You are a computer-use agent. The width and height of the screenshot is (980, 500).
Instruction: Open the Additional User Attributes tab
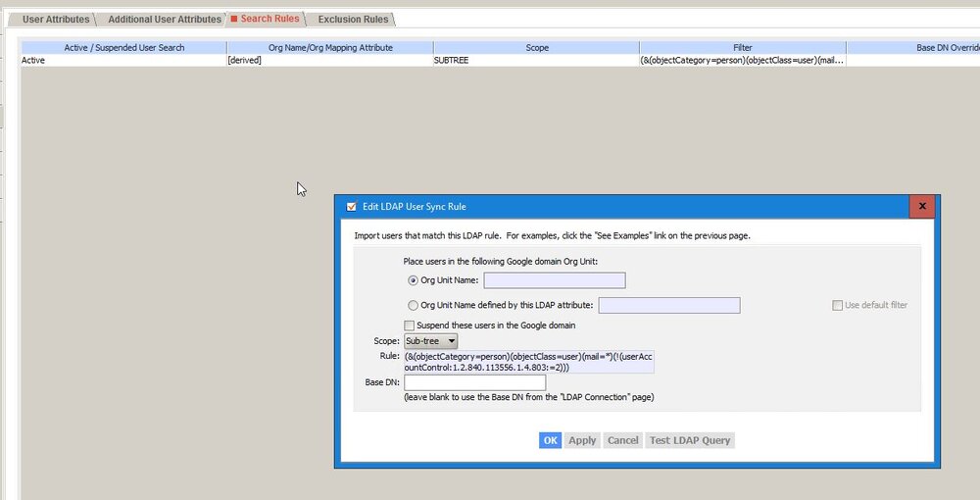tap(165, 20)
